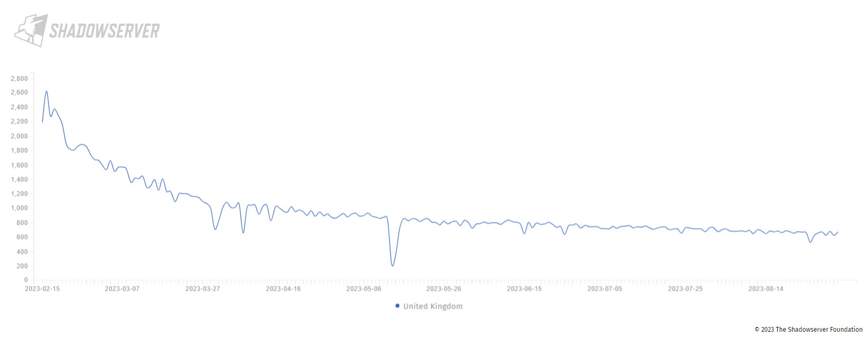The image size is (868, 337).
Task: Click the 0 value on y-axis
Action: pyautogui.click(x=25, y=280)
